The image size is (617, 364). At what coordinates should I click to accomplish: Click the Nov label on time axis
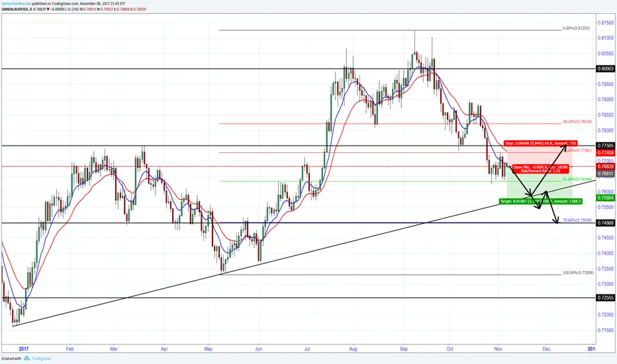pos(498,349)
